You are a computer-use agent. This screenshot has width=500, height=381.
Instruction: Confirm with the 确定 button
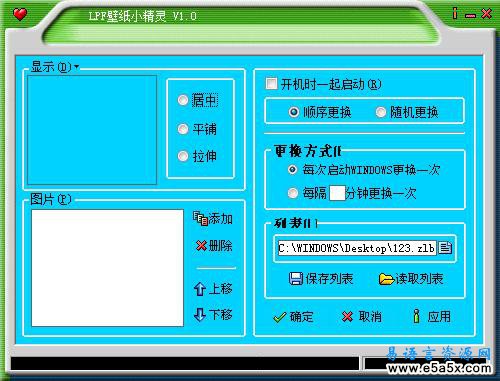pos(293,316)
